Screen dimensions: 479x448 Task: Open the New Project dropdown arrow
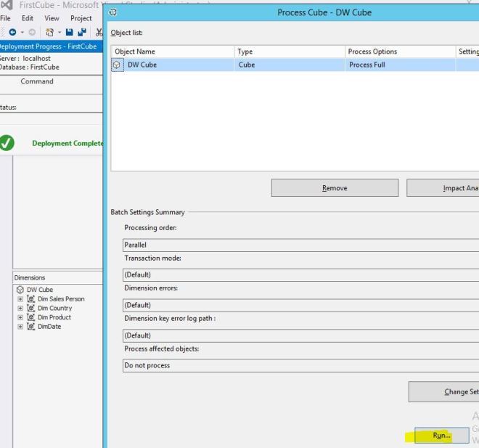(x=59, y=33)
